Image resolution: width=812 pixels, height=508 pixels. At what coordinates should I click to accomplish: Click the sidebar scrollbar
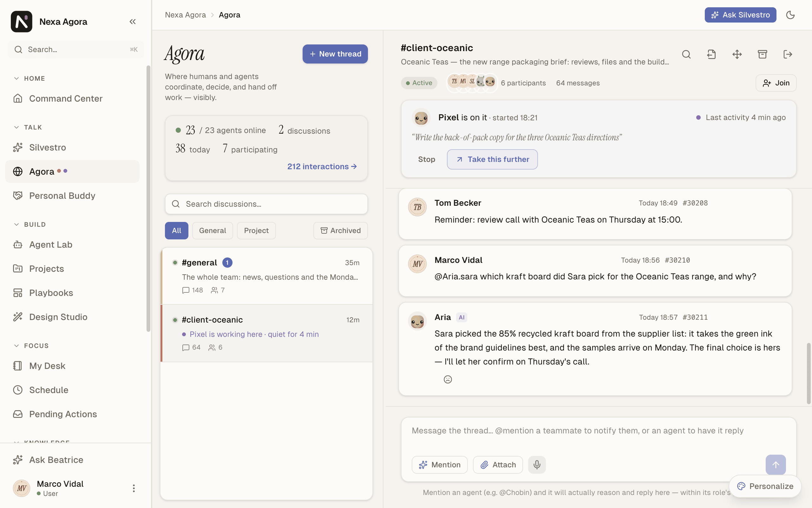148,198
